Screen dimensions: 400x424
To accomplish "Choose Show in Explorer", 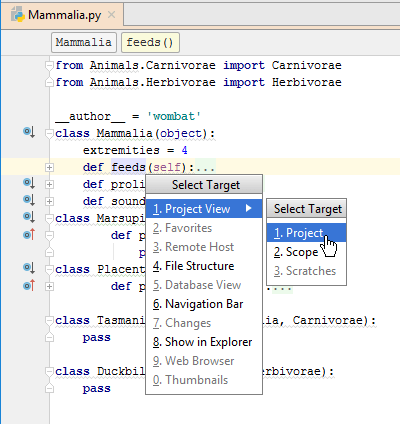I will coord(204,342).
